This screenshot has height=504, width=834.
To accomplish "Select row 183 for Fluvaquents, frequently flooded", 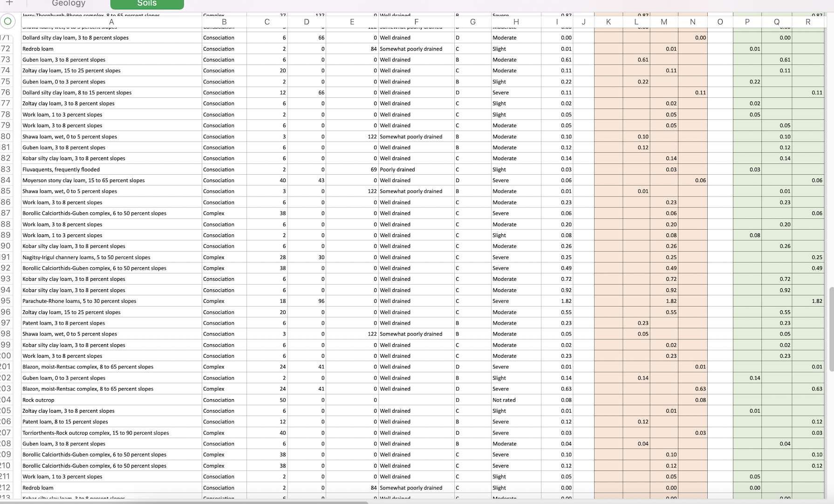I will point(7,169).
